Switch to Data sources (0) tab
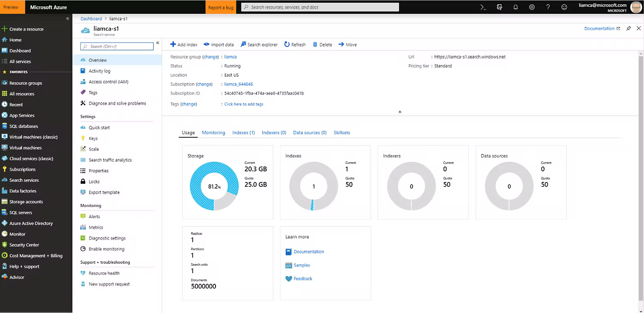Screen dimensions: 644x313 coord(310,133)
